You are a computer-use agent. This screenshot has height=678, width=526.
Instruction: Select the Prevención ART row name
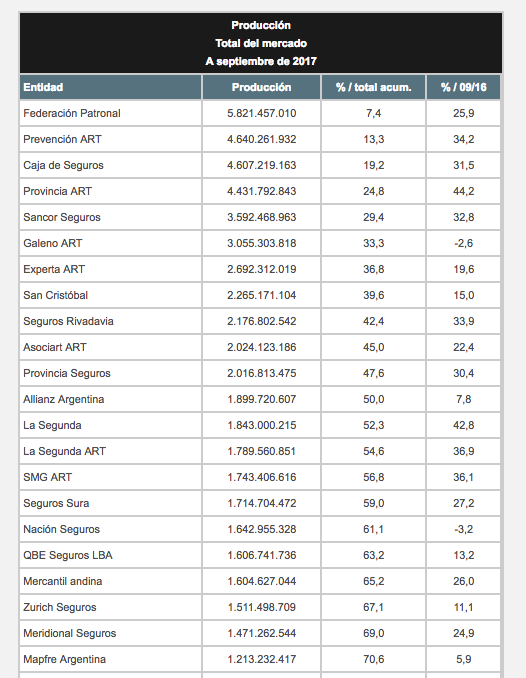click(x=62, y=139)
